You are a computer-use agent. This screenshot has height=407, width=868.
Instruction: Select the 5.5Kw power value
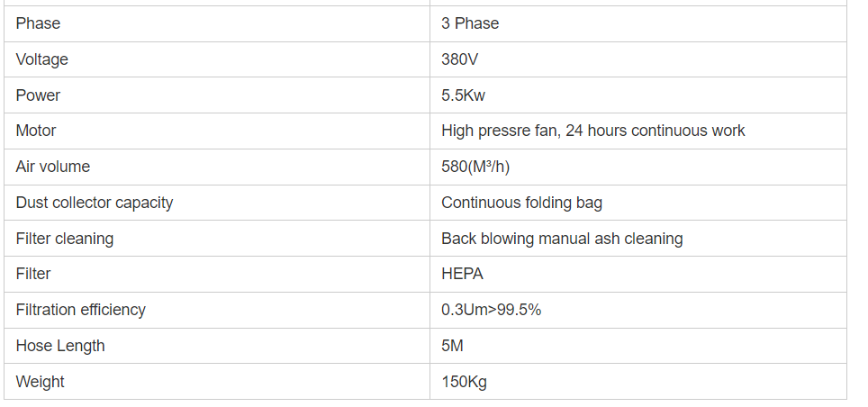click(463, 95)
